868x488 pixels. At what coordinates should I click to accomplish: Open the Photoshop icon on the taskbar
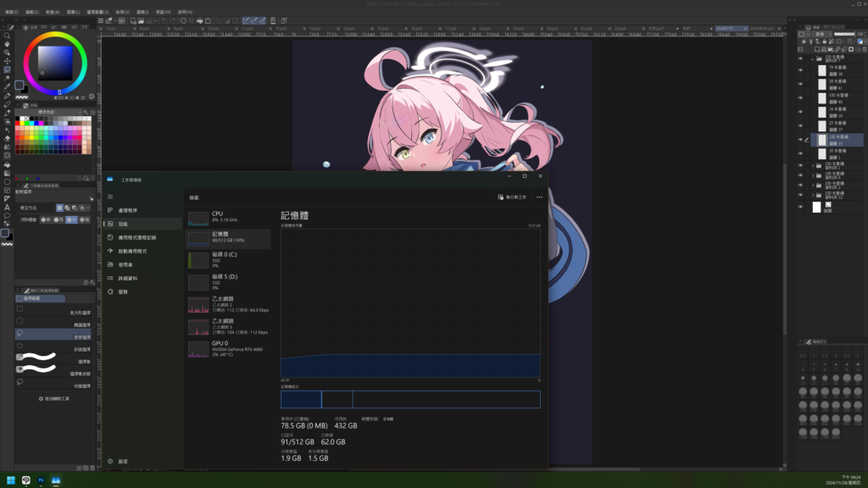click(41, 480)
